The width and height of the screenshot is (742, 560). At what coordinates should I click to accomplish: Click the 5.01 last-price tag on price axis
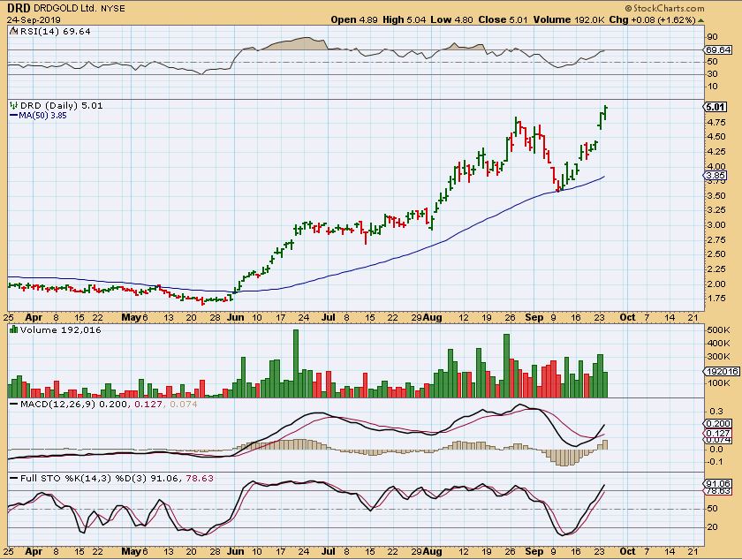[715, 107]
